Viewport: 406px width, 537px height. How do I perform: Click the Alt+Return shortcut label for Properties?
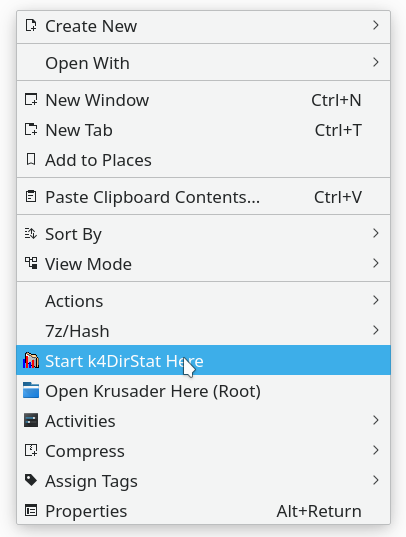pyautogui.click(x=319, y=511)
